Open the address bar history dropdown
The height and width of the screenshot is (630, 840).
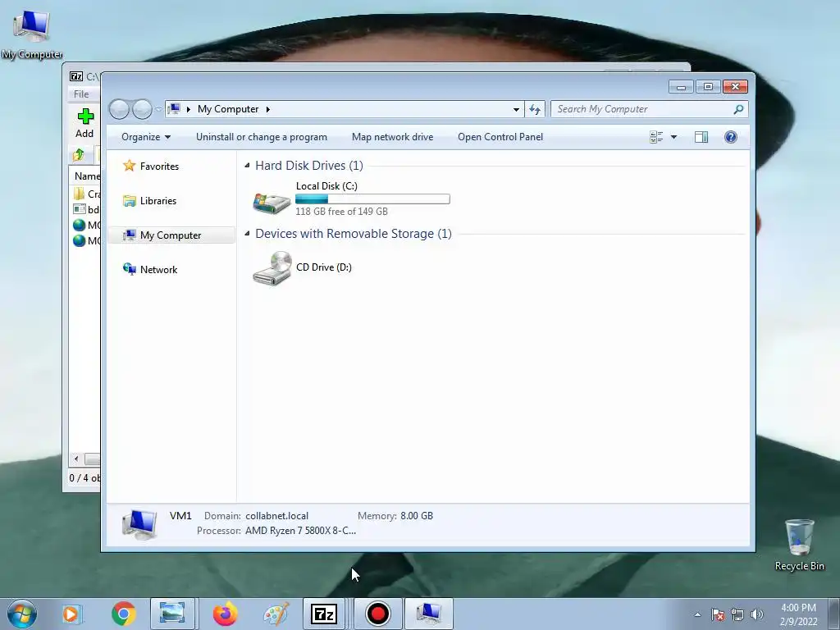[x=516, y=109]
